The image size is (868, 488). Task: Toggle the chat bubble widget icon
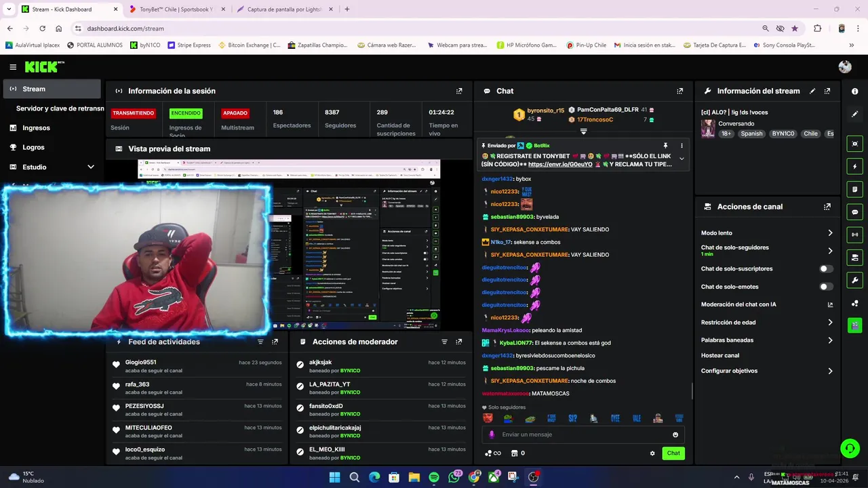(x=854, y=212)
